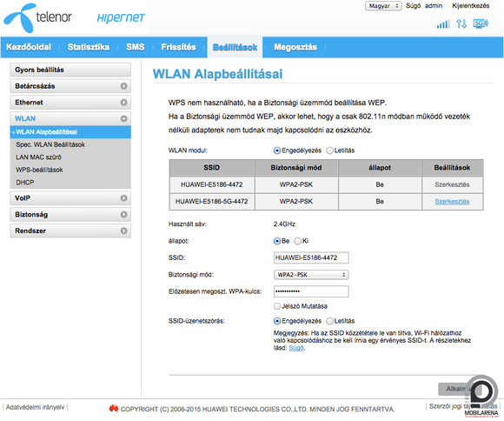The height and width of the screenshot is (421, 504).
Task: Expand the Betárcsázás section arrow
Action: (x=123, y=86)
